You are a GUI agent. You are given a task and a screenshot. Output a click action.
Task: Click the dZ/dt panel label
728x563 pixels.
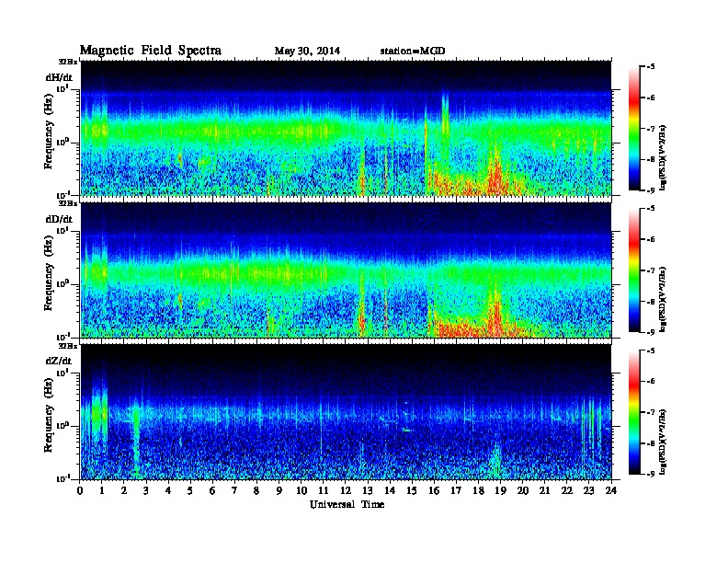[x=59, y=361]
